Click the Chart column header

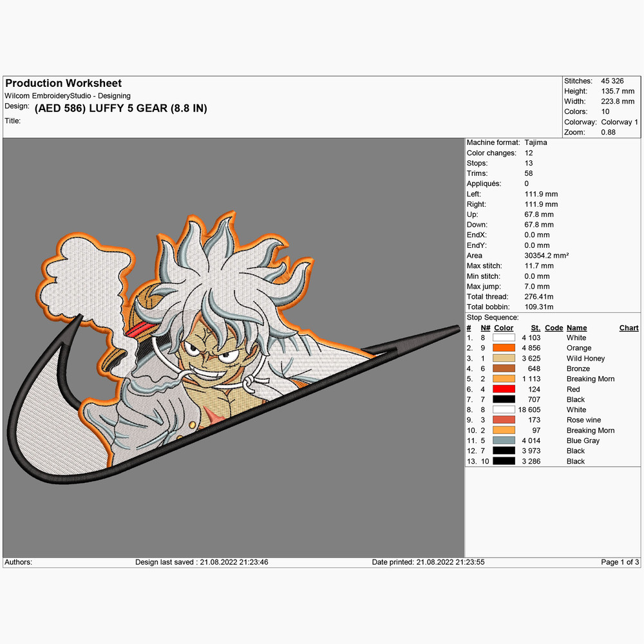pyautogui.click(x=629, y=328)
